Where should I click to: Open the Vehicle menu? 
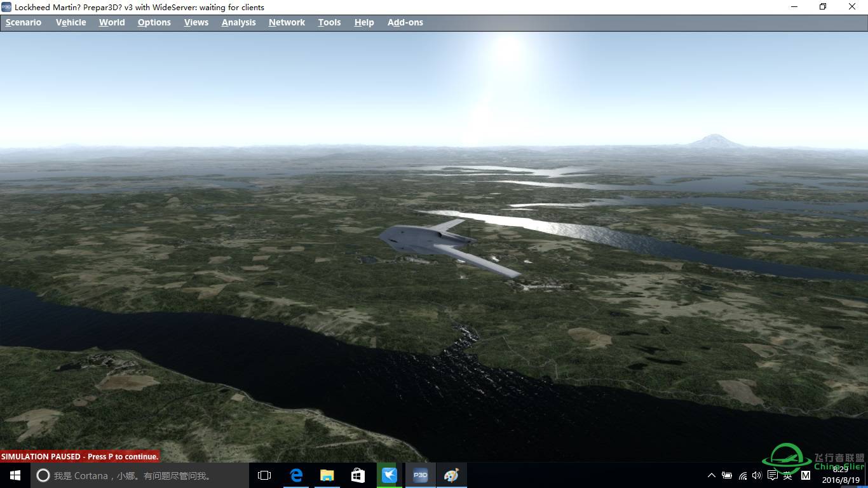click(71, 22)
